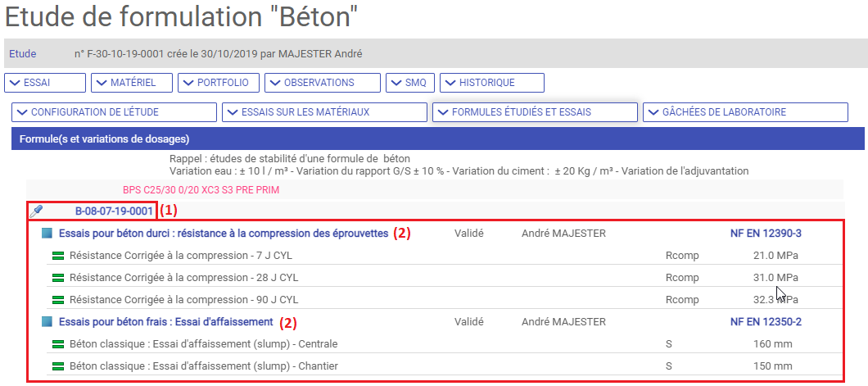Click the green bars icon for 90 J CYL row
This screenshot has height=386, width=868.
coord(58,300)
